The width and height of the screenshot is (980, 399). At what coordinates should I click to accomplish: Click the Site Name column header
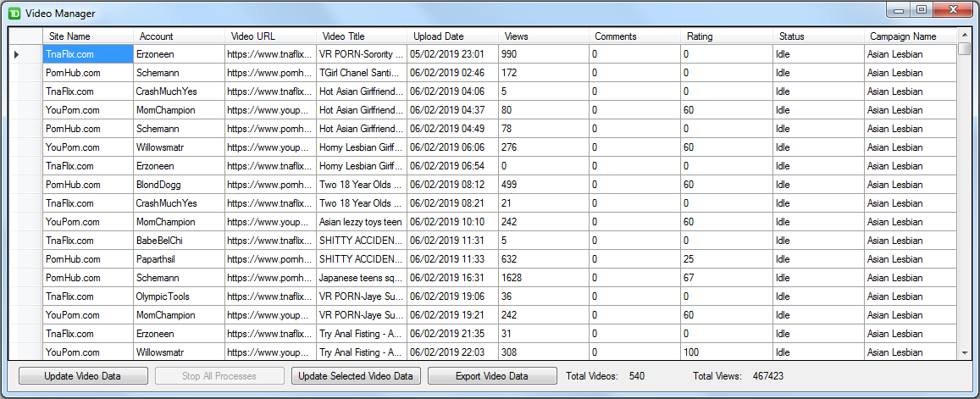[x=88, y=36]
